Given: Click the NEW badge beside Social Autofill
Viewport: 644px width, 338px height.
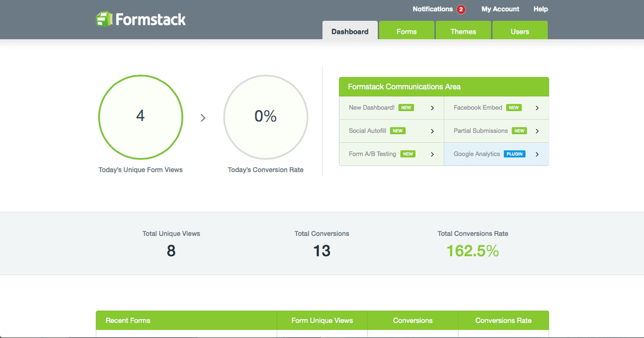Looking at the screenshot, I should click(398, 131).
